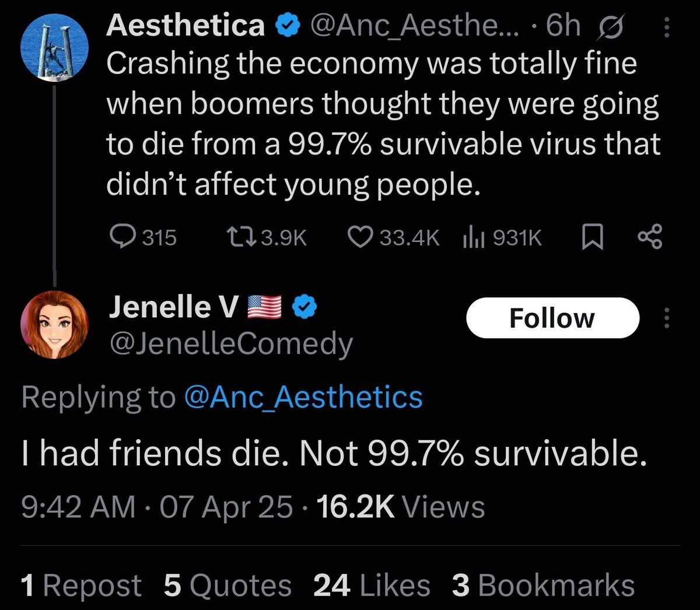Click the reply icon on Aesthetica's post

click(121, 237)
